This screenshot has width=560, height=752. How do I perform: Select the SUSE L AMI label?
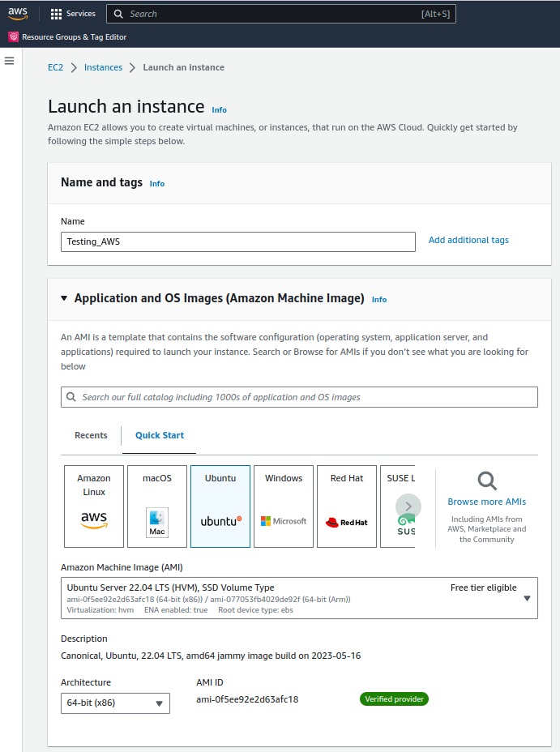point(401,478)
